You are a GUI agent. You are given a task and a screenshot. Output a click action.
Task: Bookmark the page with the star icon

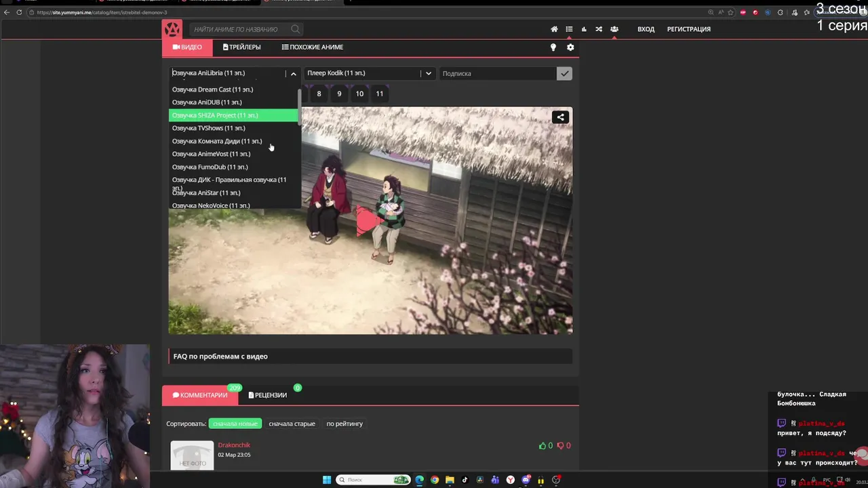730,12
